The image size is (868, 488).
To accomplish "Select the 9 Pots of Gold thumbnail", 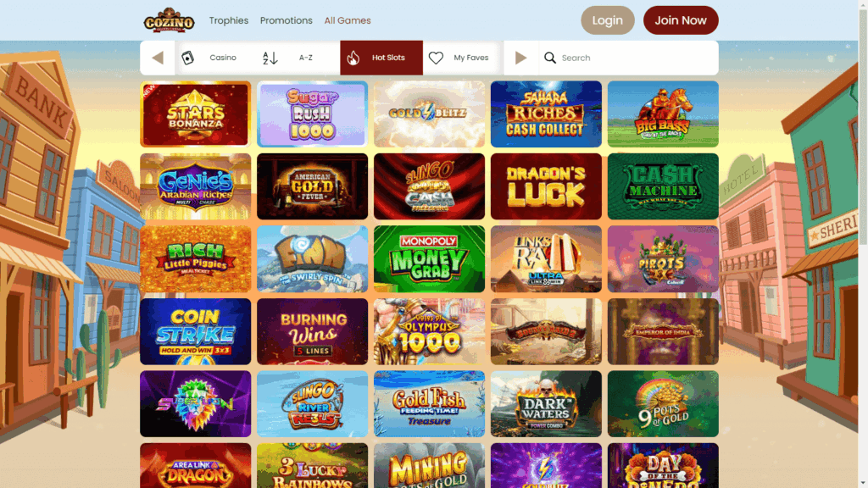I will 663,404.
